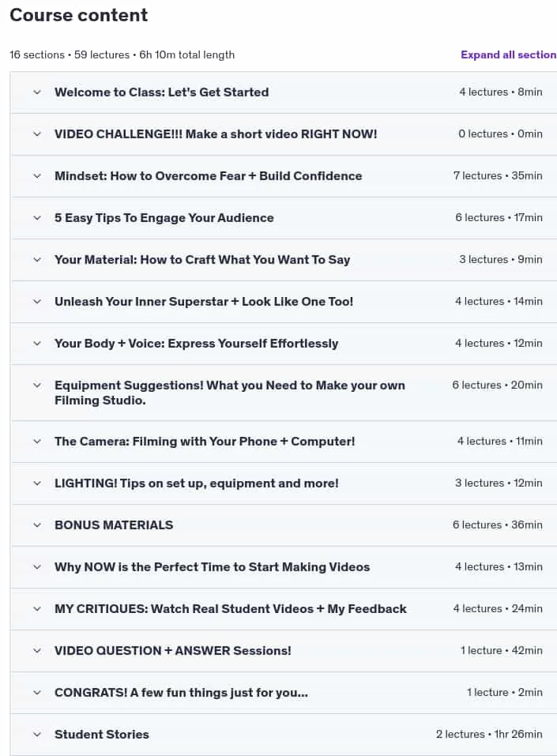Click the 7 lectures • 35min label
This screenshot has height=756, width=557.
(x=498, y=176)
